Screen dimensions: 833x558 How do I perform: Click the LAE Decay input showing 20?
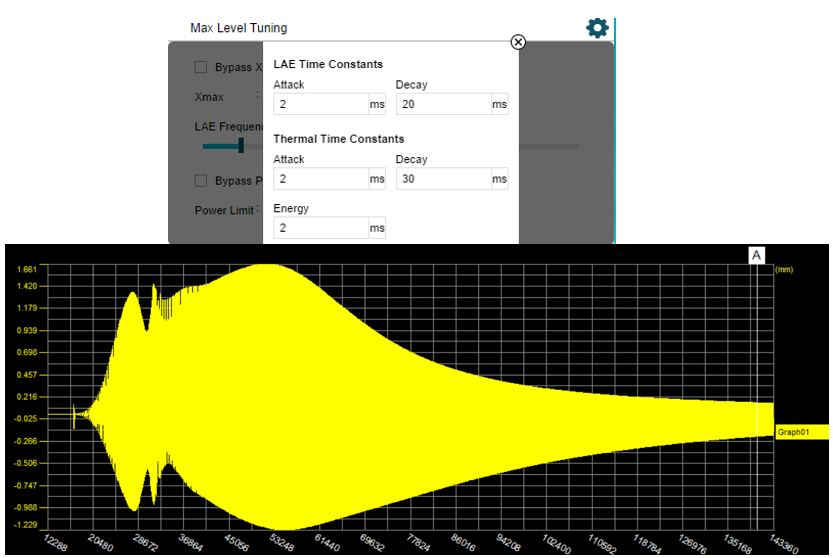442,105
